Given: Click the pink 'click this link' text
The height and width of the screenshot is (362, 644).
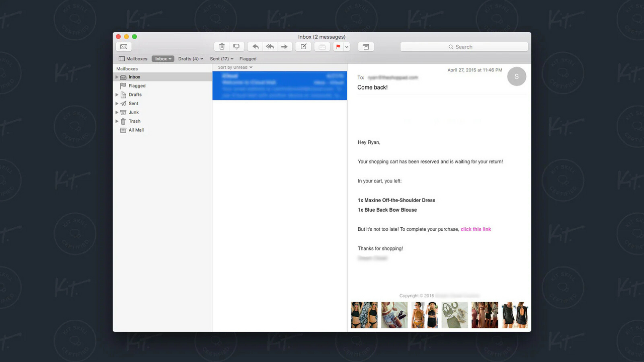Looking at the screenshot, I should 475,229.
